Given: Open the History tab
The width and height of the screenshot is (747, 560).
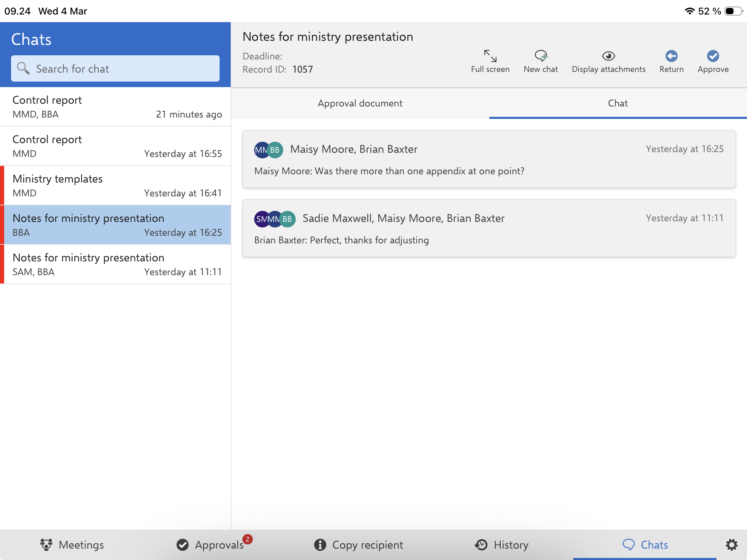Looking at the screenshot, I should click(x=501, y=545).
